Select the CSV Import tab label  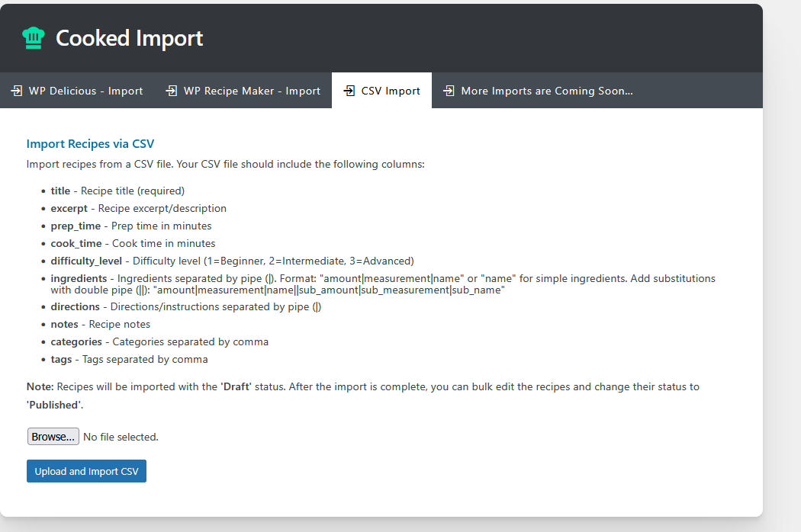click(391, 91)
